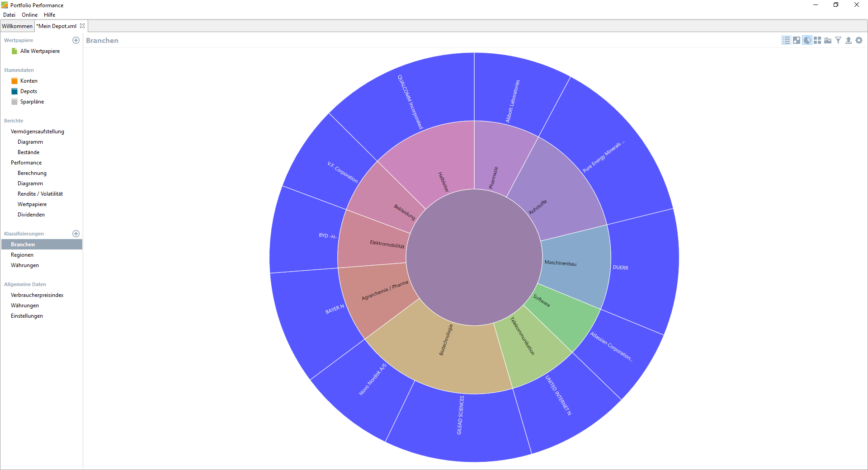
Task: Open Rendite / Volatilität view
Action: click(40, 194)
